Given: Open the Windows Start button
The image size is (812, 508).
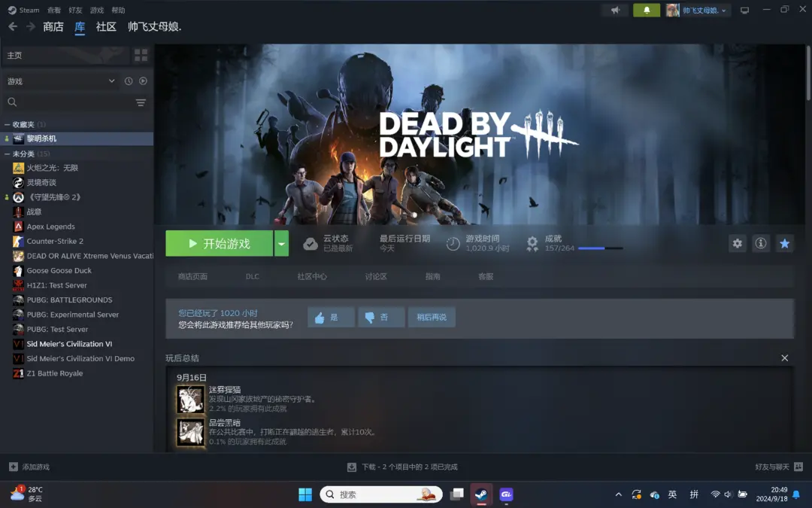Looking at the screenshot, I should [x=305, y=494].
